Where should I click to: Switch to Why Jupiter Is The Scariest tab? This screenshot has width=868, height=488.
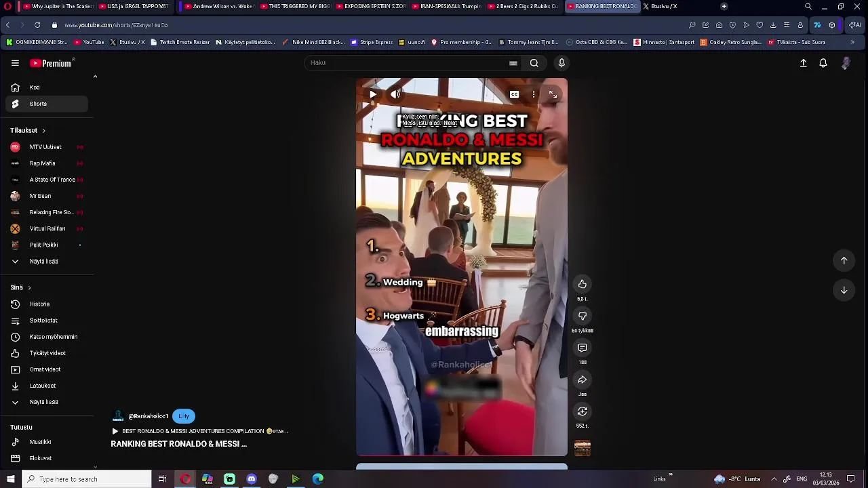pyautogui.click(x=57, y=7)
